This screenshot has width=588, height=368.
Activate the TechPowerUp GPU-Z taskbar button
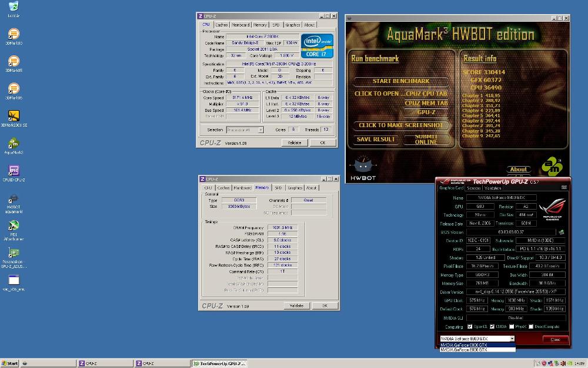220,363
